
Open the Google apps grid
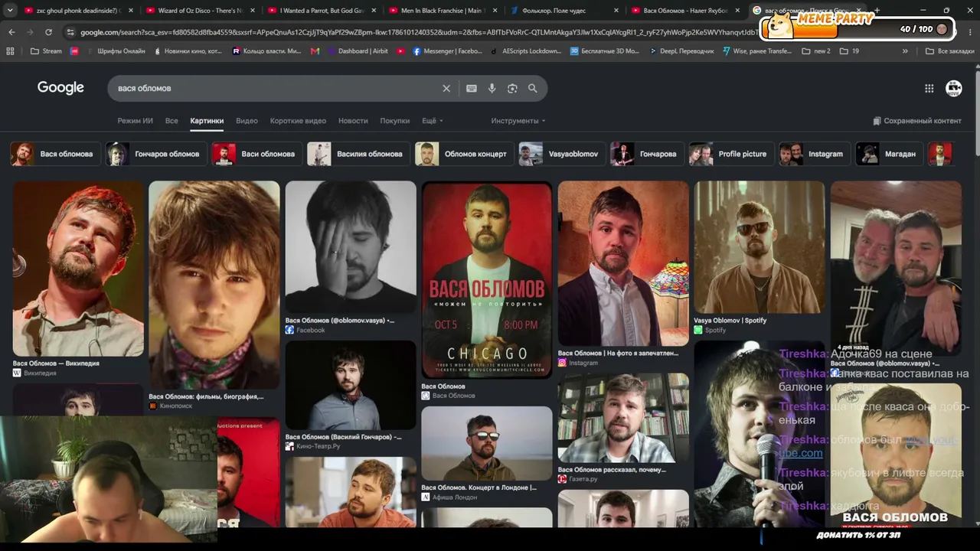929,88
